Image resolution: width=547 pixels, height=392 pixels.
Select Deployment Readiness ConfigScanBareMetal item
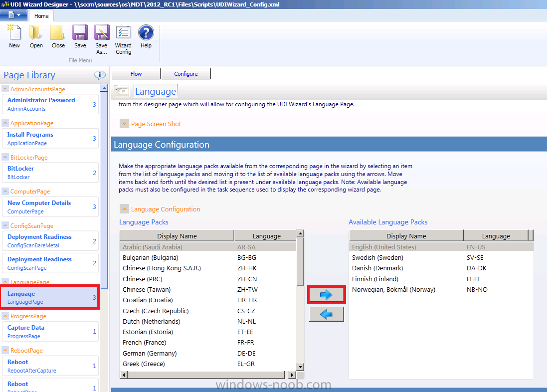[x=50, y=241]
